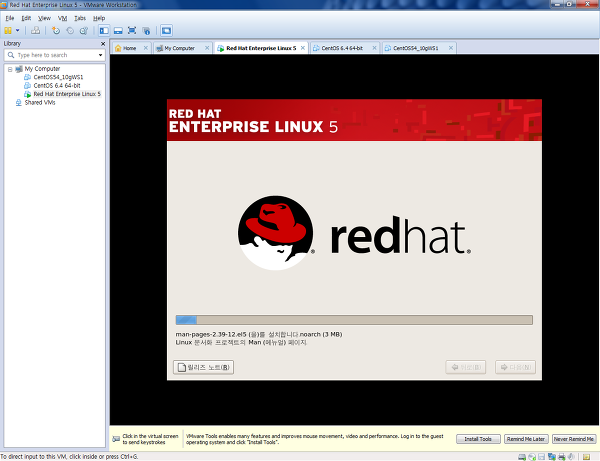This screenshot has height=461, width=600.
Task: Click the magnifier icon in Library search
Action: click(11, 55)
